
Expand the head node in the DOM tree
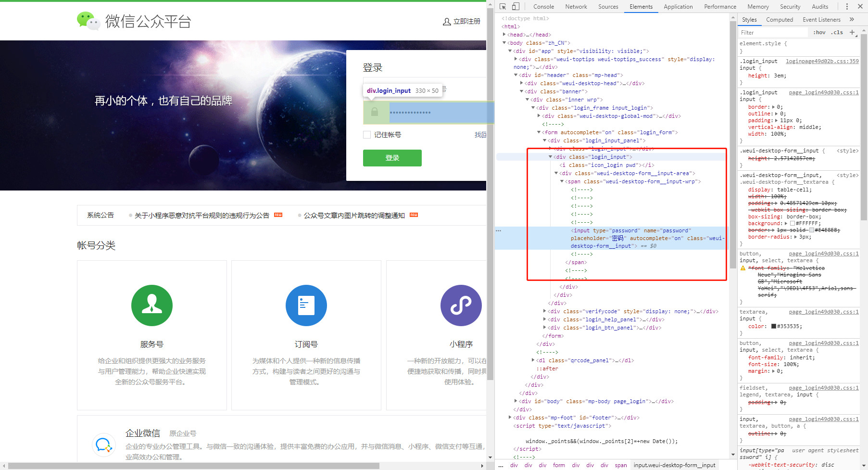click(x=504, y=35)
